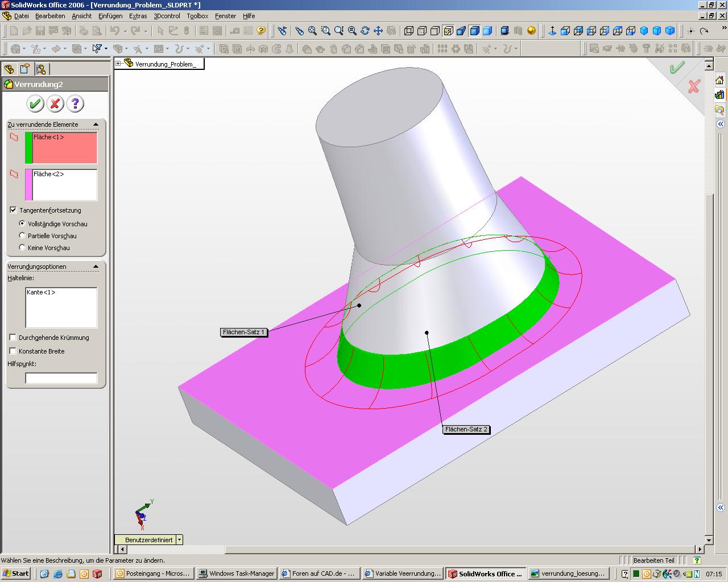This screenshot has width=728, height=582.
Task: Click the Zoom to Fit magnifier icon
Action: coord(312,31)
